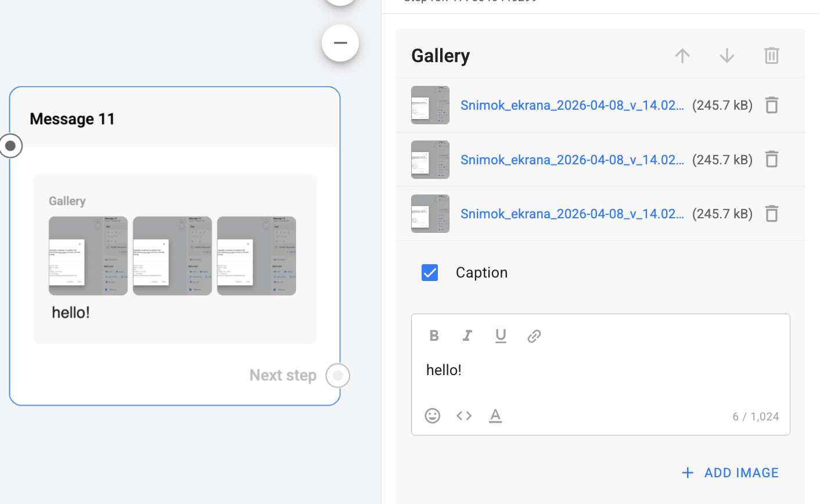Open the text color formatting icon
This screenshot has width=820, height=504.
pos(495,416)
